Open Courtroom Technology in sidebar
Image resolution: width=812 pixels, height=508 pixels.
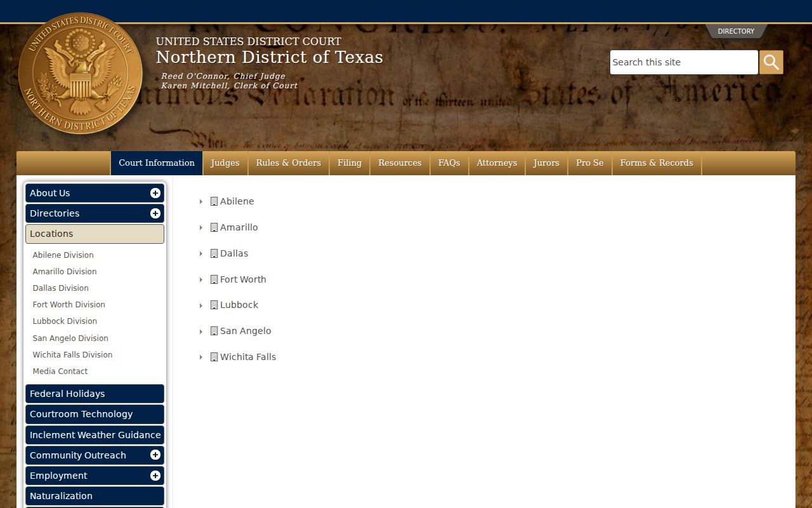(x=95, y=414)
